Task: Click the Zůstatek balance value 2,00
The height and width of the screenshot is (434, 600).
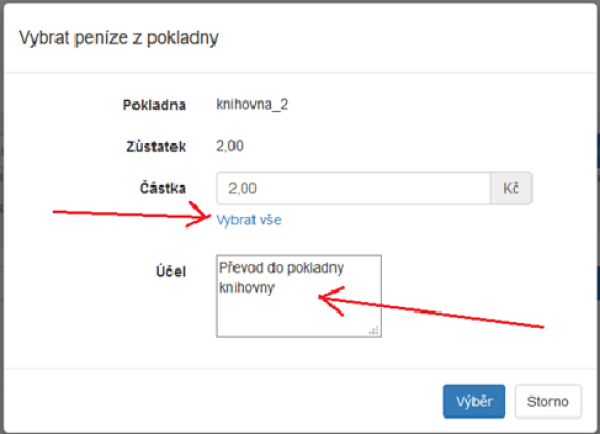Action: click(x=230, y=146)
